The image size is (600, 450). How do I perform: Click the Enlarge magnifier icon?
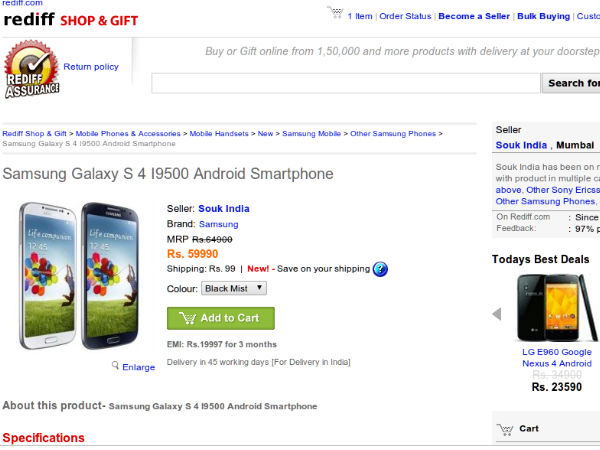116,366
